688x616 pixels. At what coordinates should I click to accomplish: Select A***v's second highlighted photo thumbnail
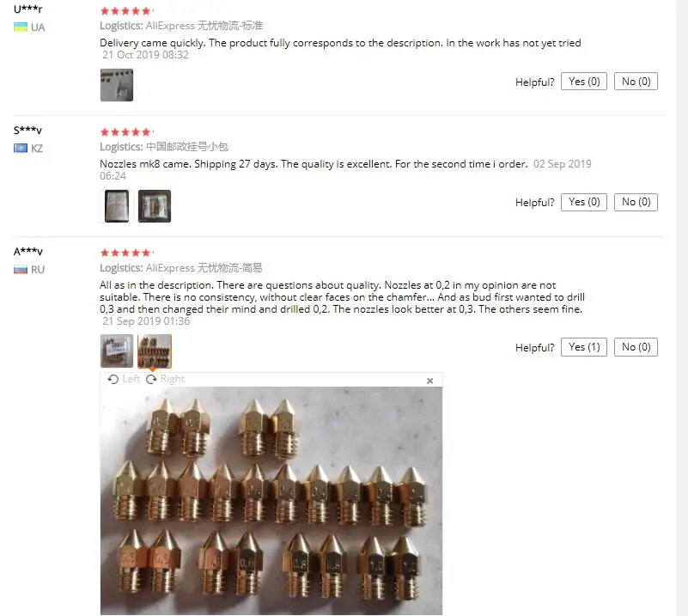[x=155, y=351]
